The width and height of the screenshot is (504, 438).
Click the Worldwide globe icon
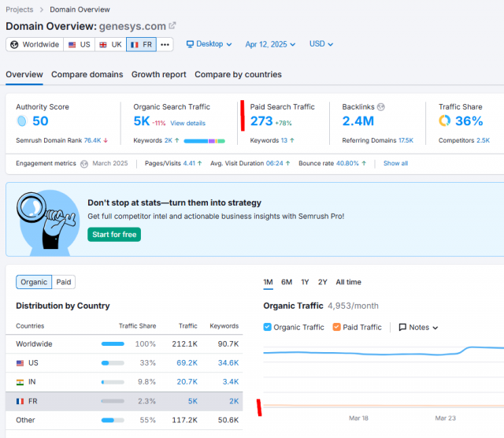[14, 44]
